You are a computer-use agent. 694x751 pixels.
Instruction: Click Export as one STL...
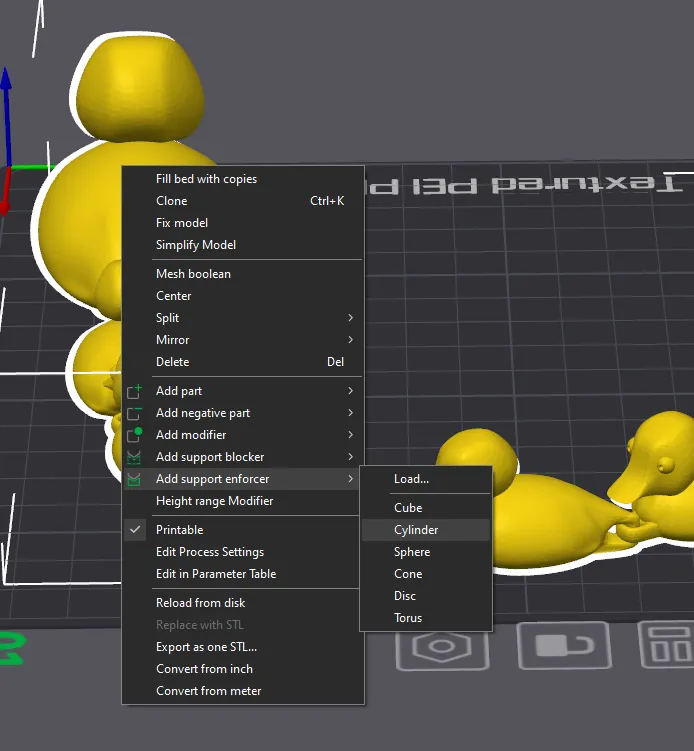[206, 647]
